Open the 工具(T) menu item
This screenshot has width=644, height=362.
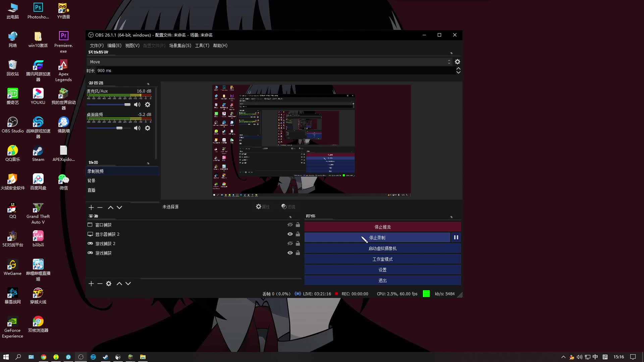(202, 46)
